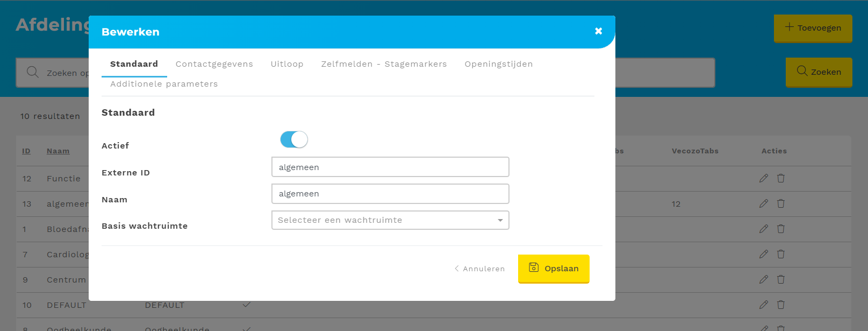Viewport: 868px width, 331px height.
Task: Open the Additionele parameters tab
Action: point(164,84)
